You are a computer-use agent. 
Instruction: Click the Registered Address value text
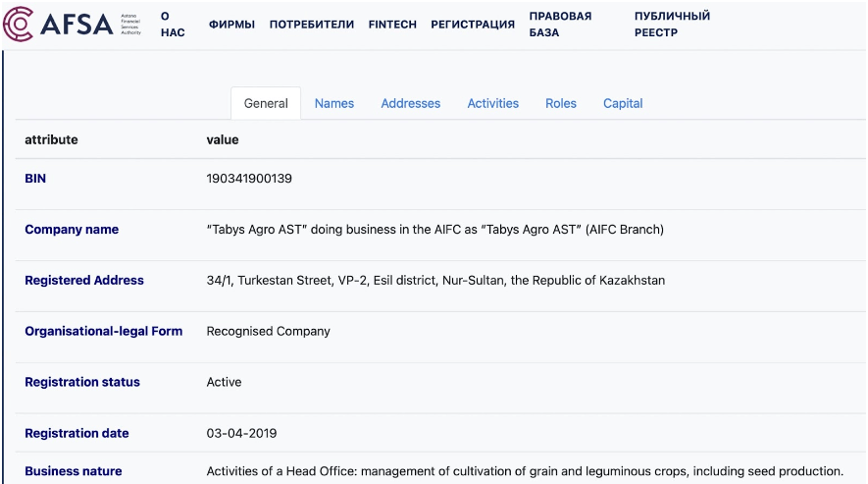pyautogui.click(x=435, y=281)
